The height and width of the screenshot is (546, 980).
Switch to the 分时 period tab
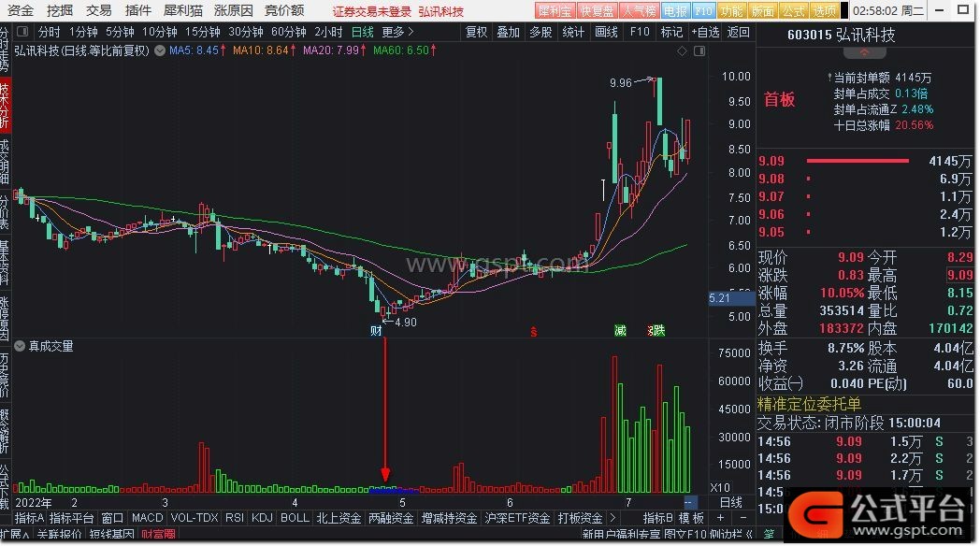point(49,31)
